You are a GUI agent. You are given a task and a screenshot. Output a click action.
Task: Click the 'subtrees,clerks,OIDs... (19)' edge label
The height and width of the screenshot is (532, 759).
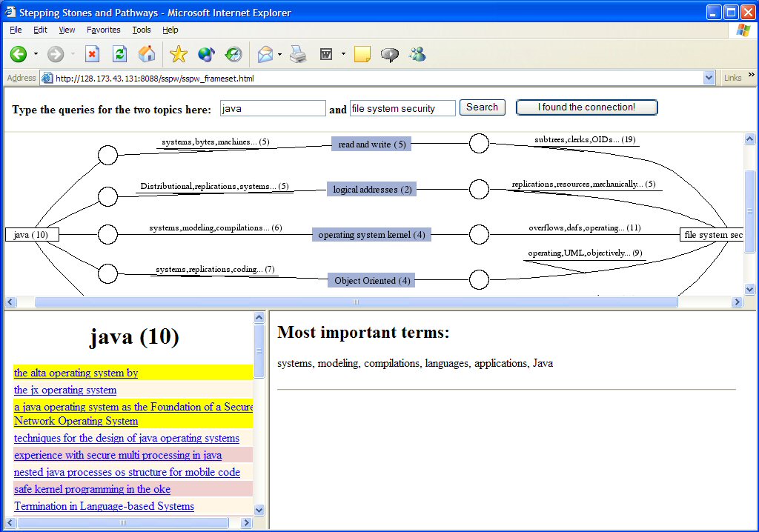[x=586, y=139]
